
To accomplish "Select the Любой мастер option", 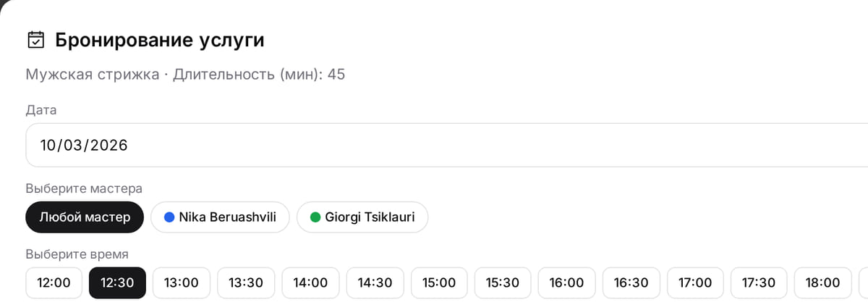I will point(85,217).
